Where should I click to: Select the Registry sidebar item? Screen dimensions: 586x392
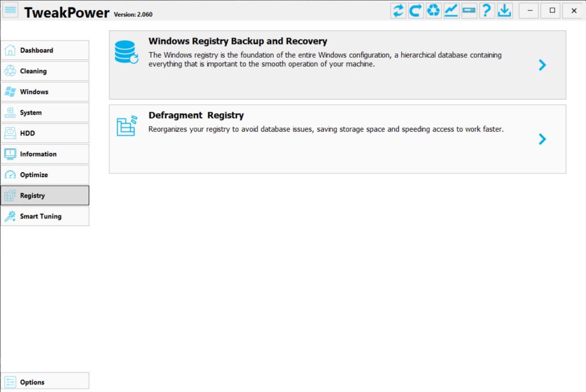45,196
